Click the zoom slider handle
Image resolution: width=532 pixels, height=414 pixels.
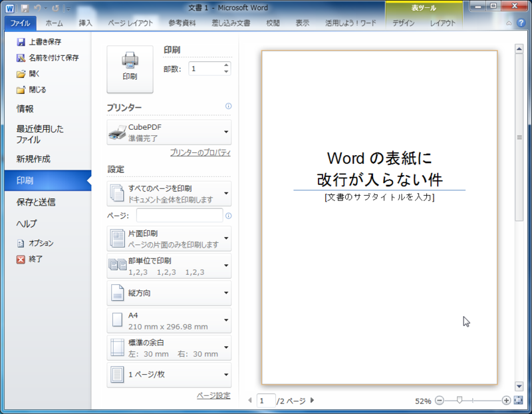click(459, 401)
